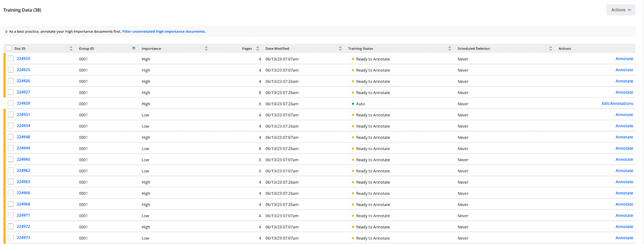644x244 pixels.
Task: Select row checkbox for 224926
Action: 11,81
